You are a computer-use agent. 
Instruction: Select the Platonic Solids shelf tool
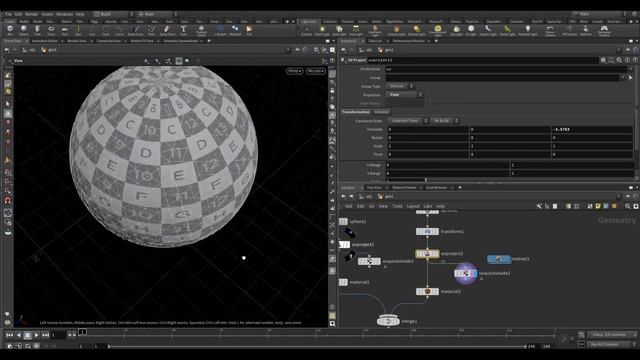click(x=201, y=30)
